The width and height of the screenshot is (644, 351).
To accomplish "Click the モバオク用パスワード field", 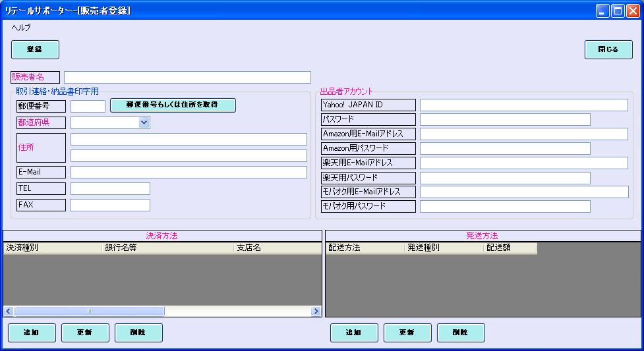I will click(505, 207).
